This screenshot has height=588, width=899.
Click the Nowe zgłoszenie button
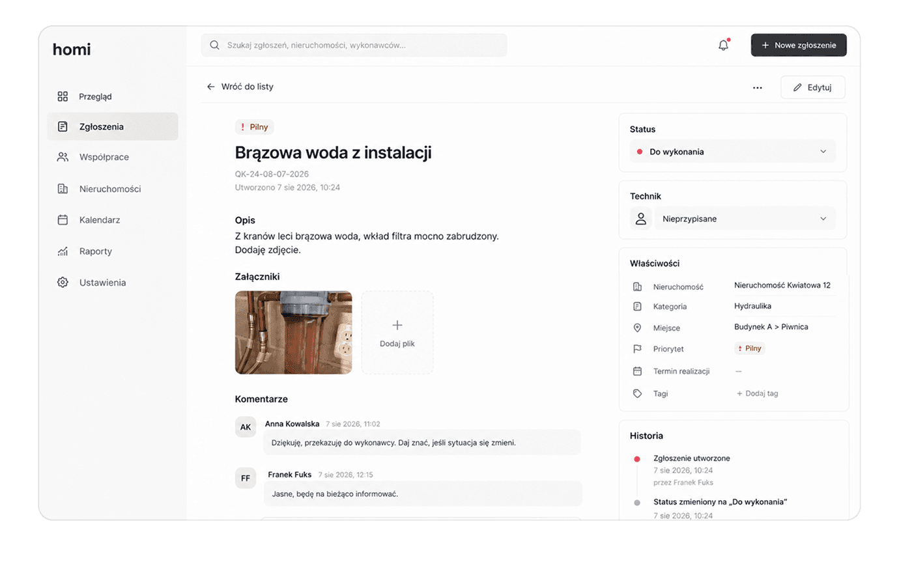799,45
